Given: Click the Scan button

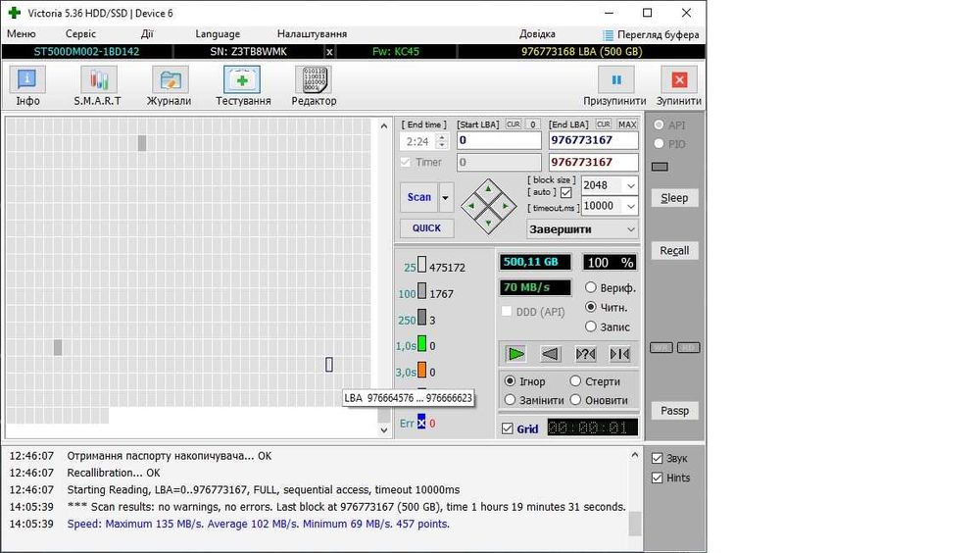Looking at the screenshot, I should pos(419,198).
